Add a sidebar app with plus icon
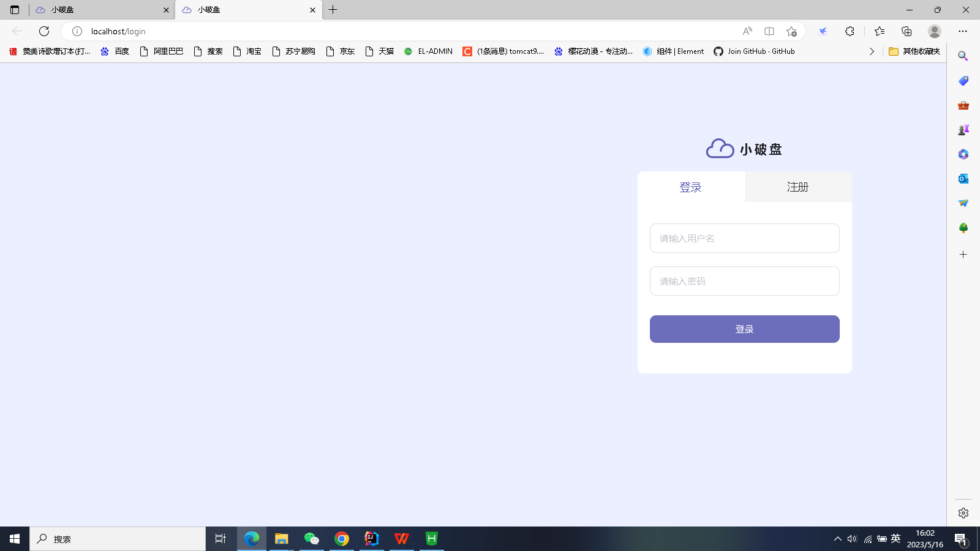This screenshot has height=551, width=980. click(x=963, y=254)
